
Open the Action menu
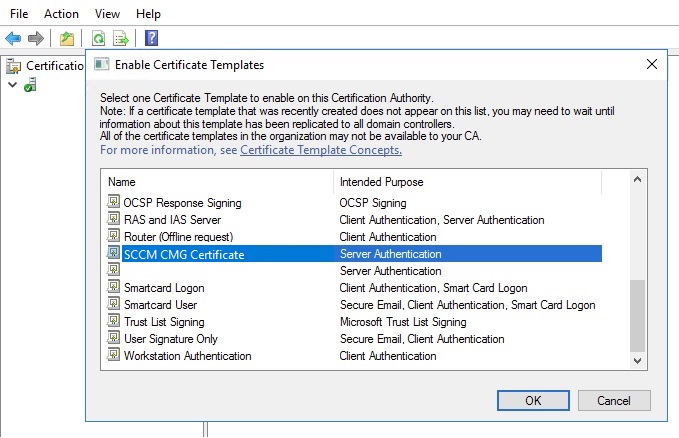(x=61, y=14)
